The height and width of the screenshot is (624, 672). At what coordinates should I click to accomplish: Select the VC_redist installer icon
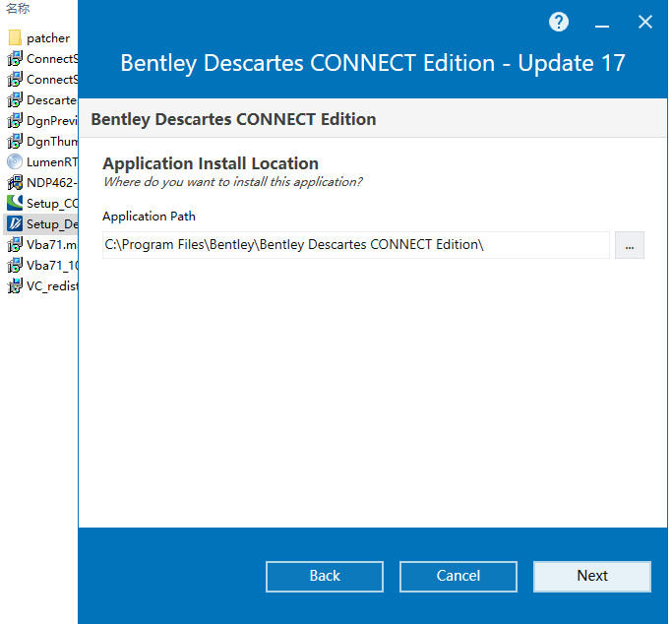pos(15,285)
